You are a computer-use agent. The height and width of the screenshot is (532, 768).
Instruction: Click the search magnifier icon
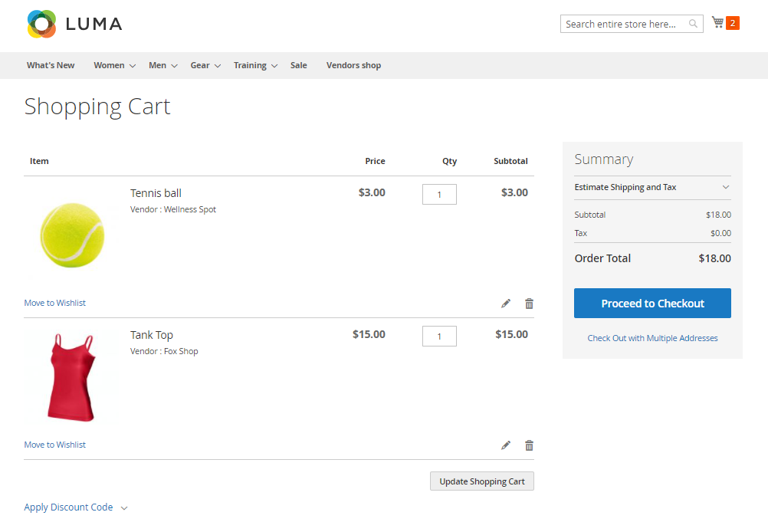pyautogui.click(x=694, y=24)
